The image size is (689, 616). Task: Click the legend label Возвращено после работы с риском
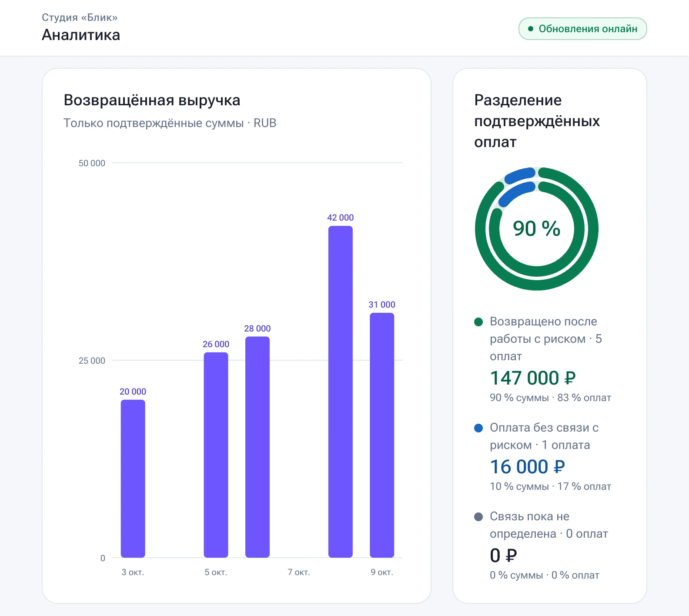coord(546,339)
